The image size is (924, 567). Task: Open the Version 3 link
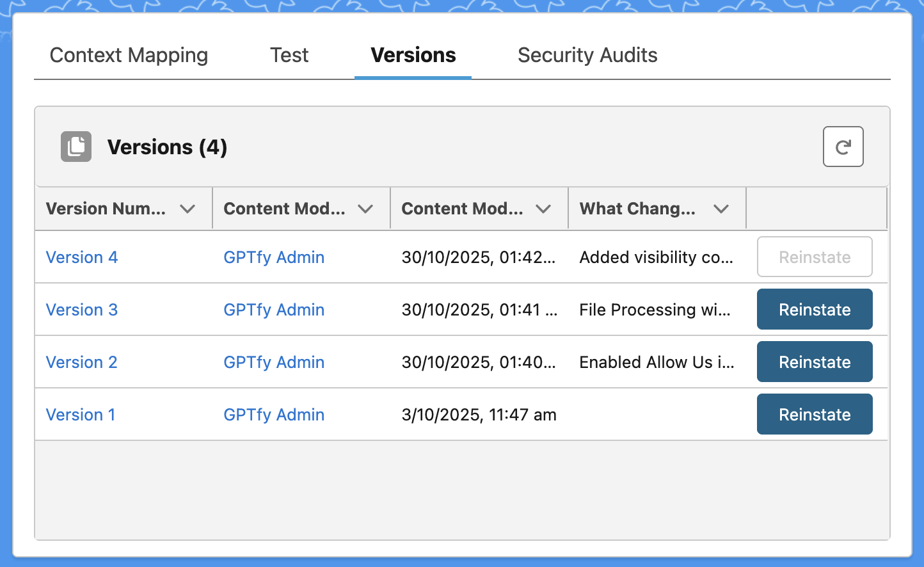coord(82,310)
